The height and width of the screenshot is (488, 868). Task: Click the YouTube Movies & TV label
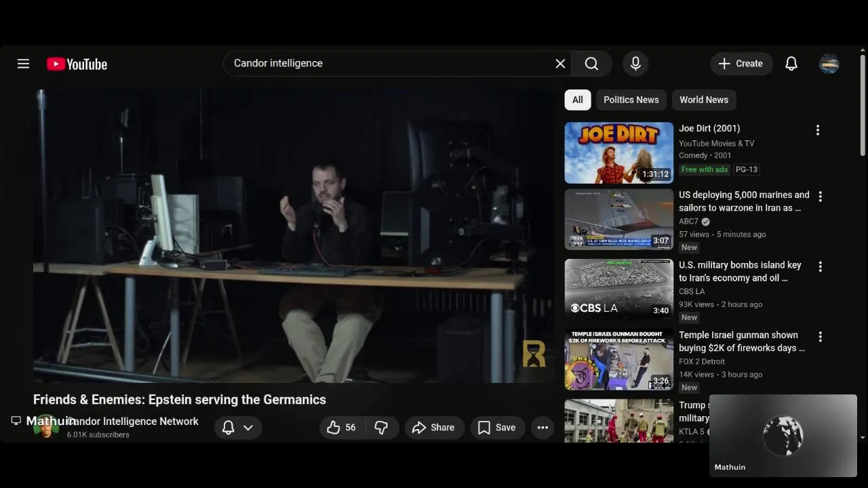click(x=716, y=143)
